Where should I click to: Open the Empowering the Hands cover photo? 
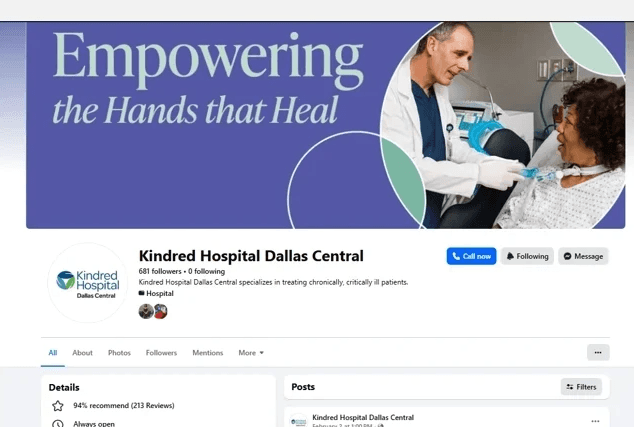pyautogui.click(x=325, y=125)
